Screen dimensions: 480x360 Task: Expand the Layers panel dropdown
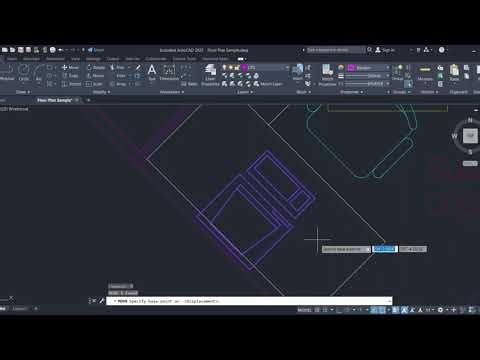[245, 92]
